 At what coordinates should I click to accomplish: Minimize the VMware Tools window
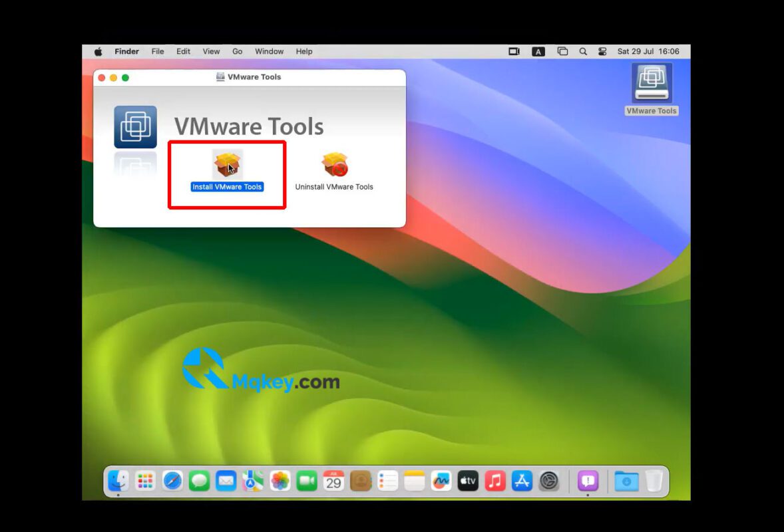click(x=114, y=77)
